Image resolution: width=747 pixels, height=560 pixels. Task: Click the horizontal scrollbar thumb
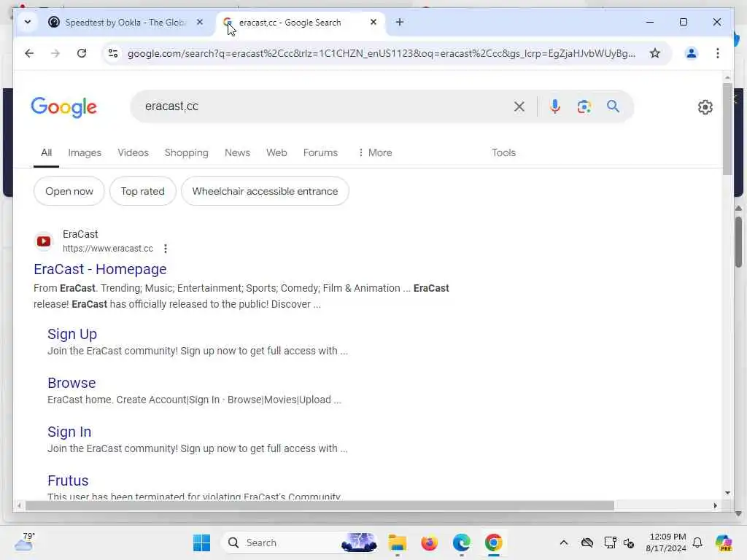pos(320,506)
